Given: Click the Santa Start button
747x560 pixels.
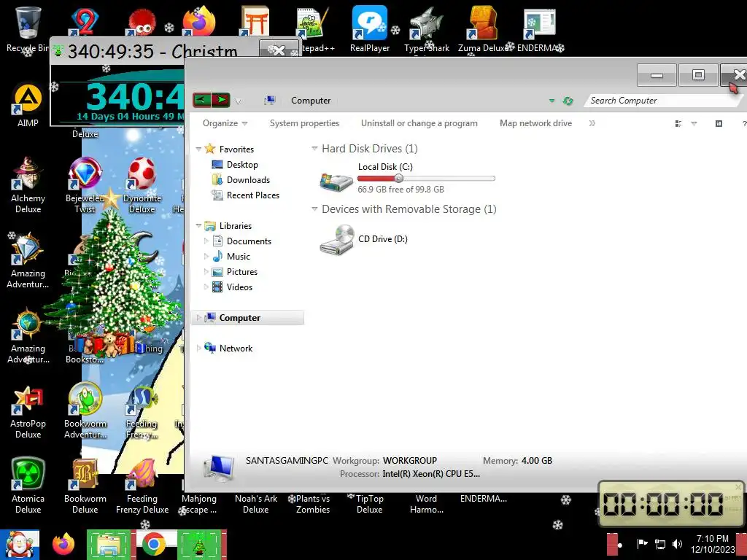Looking at the screenshot, I should click(19, 544).
